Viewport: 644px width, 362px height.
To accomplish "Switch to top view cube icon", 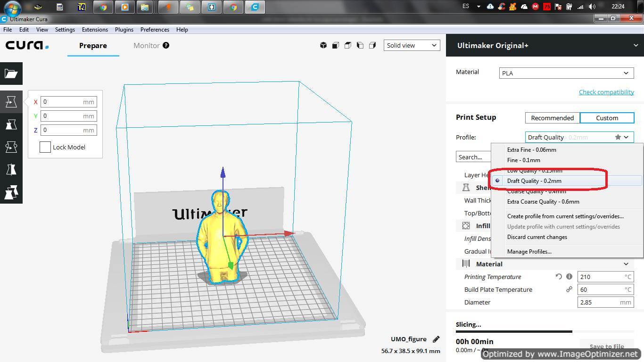I will [x=348, y=45].
